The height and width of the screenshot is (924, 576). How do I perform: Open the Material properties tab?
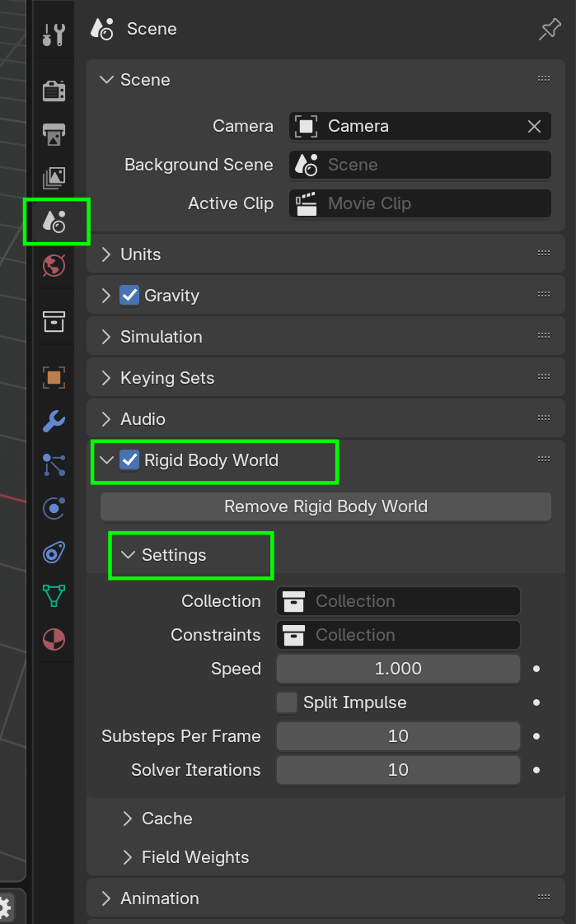[x=54, y=639]
